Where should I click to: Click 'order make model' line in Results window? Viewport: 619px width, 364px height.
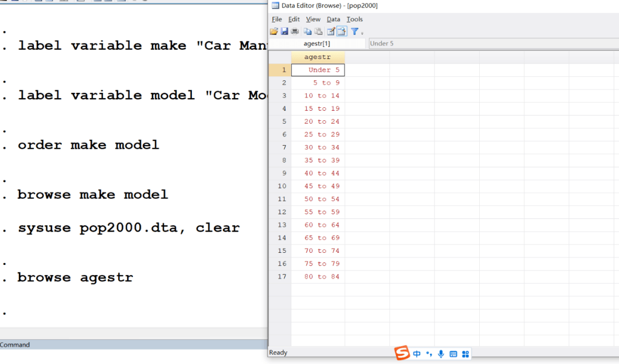(x=88, y=145)
